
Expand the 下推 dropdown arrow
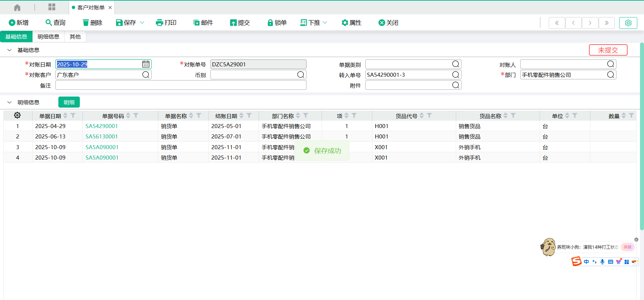(325, 23)
